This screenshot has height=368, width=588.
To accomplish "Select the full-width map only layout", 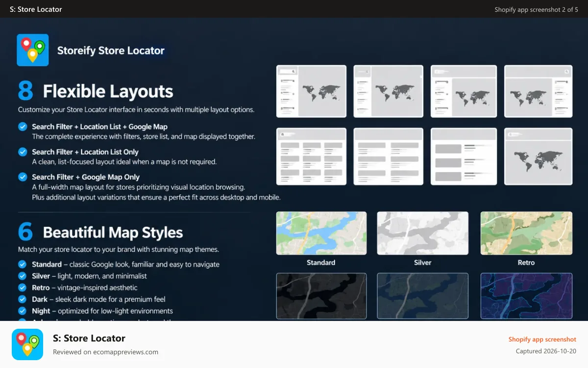I will (538, 157).
